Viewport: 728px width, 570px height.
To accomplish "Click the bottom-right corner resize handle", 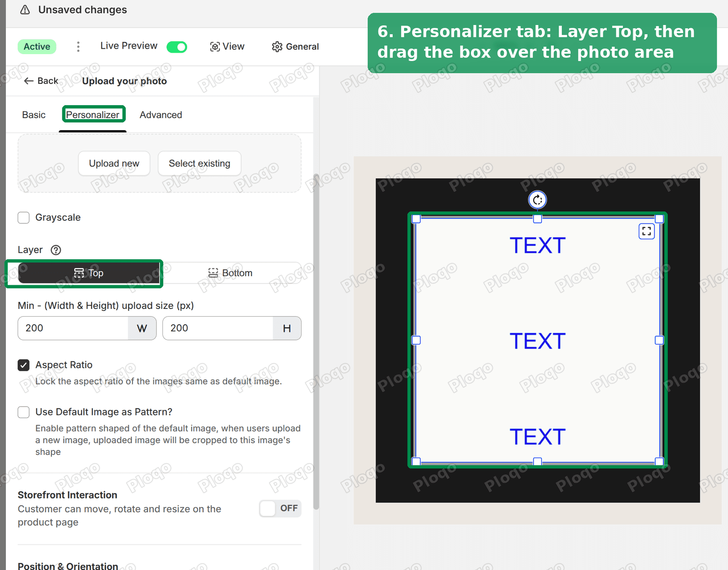I will click(659, 461).
